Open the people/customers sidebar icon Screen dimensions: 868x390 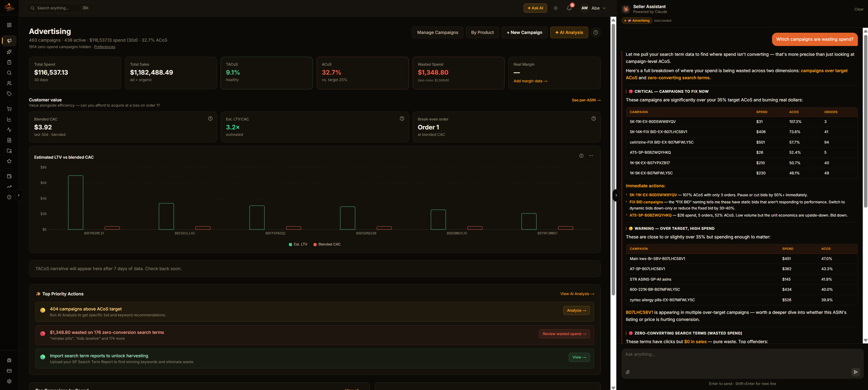(9, 83)
